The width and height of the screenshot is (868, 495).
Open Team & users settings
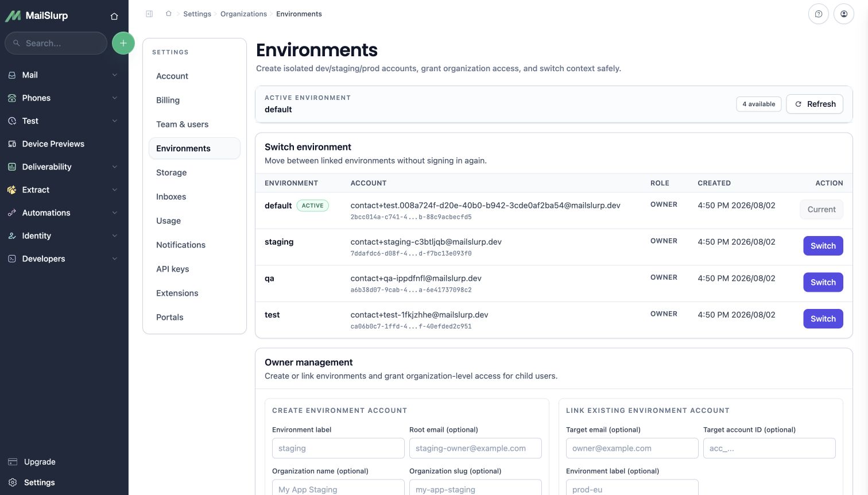195,124
